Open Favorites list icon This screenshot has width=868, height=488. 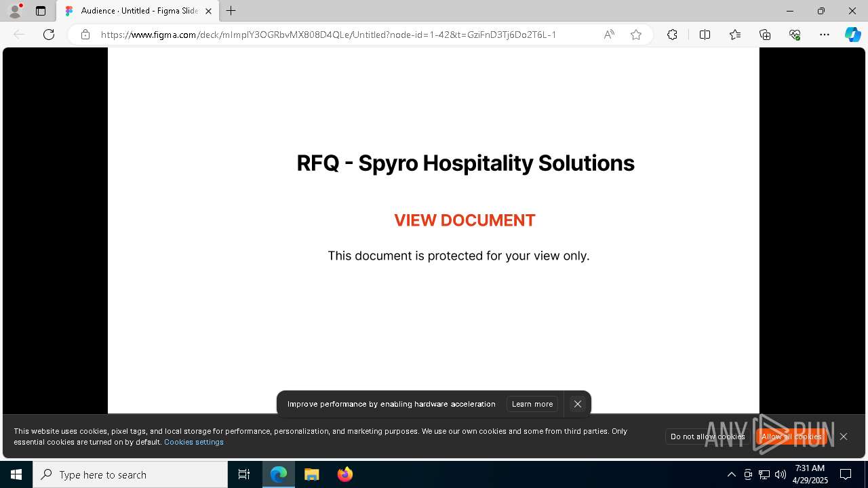(735, 35)
